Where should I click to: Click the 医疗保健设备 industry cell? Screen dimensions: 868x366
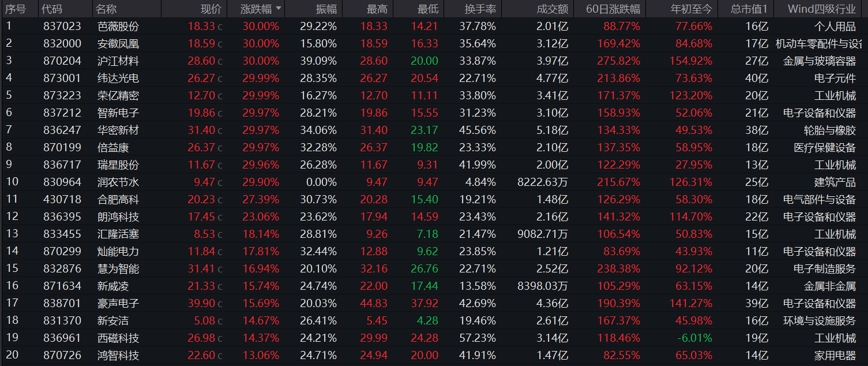pyautogui.click(x=825, y=147)
